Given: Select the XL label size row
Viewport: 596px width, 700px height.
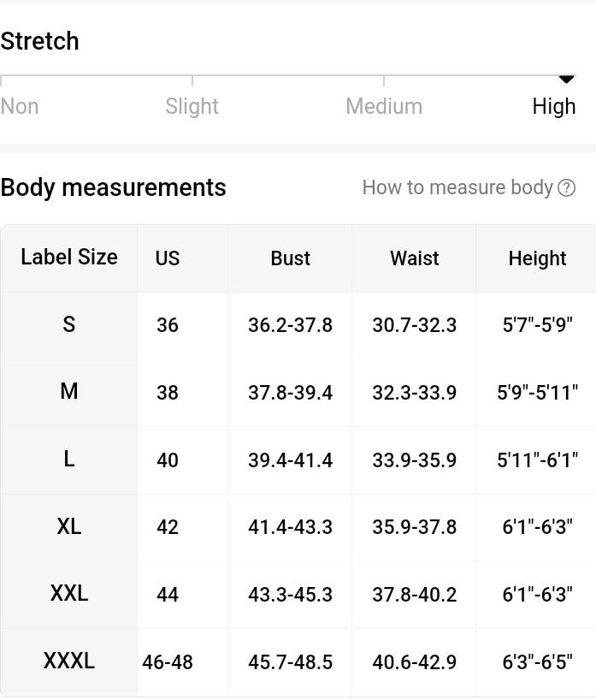Looking at the screenshot, I should coord(69,526).
